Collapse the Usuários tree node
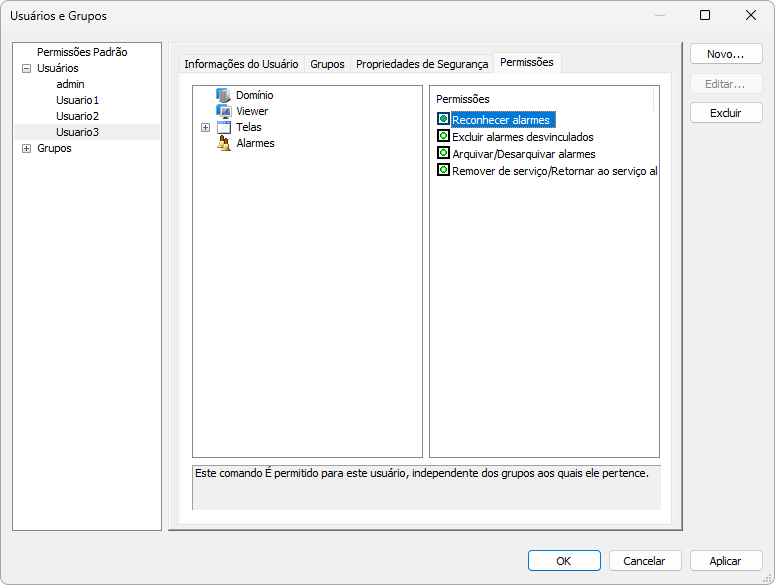This screenshot has width=775, height=585. tap(26, 68)
